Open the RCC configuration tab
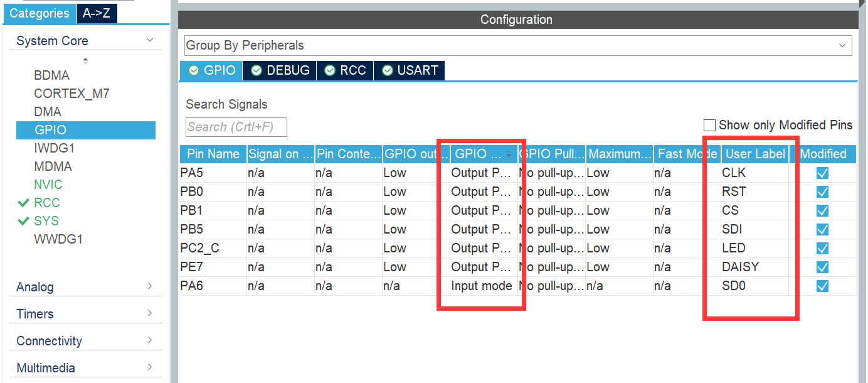The height and width of the screenshot is (383, 868). coord(345,70)
